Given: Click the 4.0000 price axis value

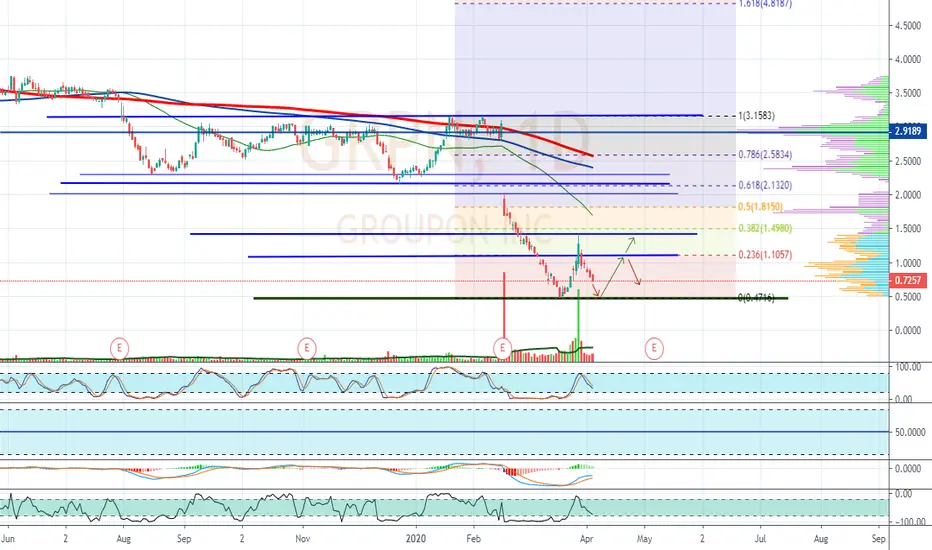Looking at the screenshot, I should [908, 59].
